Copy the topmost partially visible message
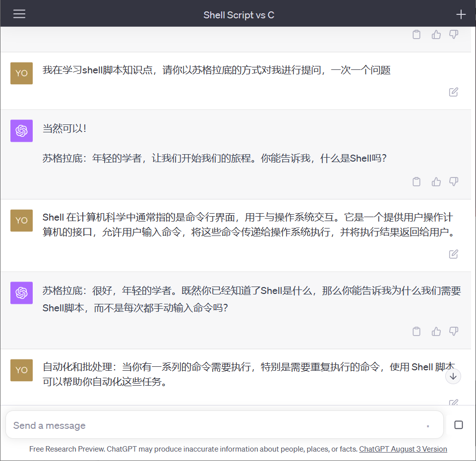 pos(416,34)
